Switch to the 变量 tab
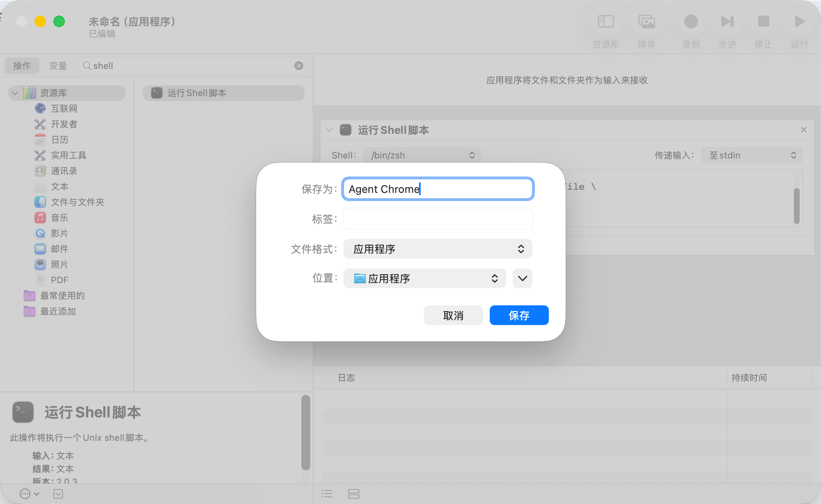This screenshot has height=504, width=821. pos(58,66)
